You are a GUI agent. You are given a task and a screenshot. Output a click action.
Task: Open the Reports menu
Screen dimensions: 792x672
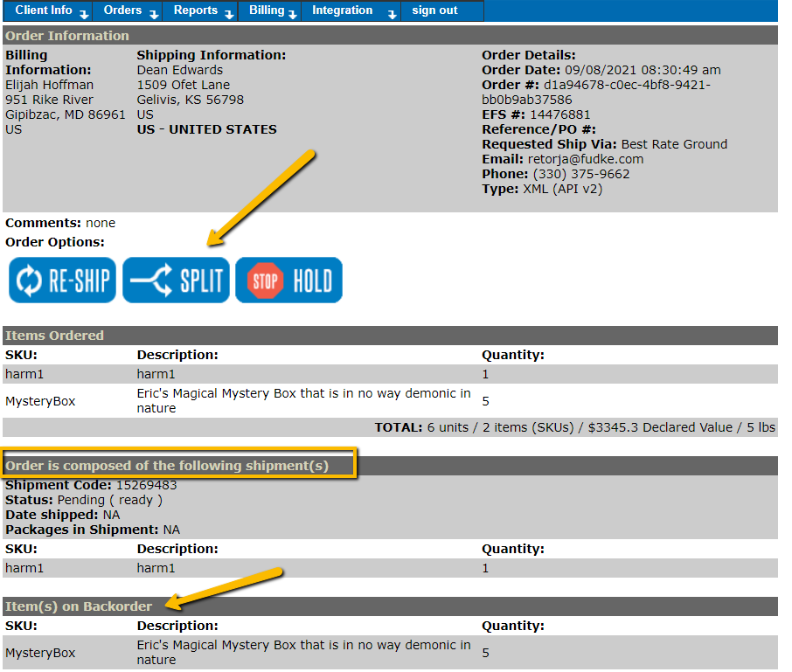pos(199,10)
